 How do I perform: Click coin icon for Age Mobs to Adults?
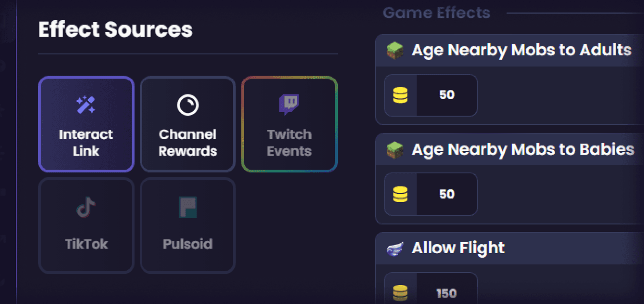400,95
